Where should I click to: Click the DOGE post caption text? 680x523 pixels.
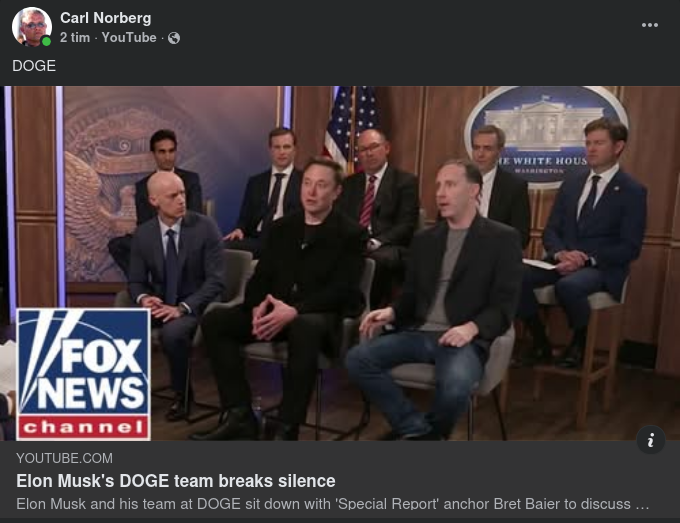[x=34, y=66]
